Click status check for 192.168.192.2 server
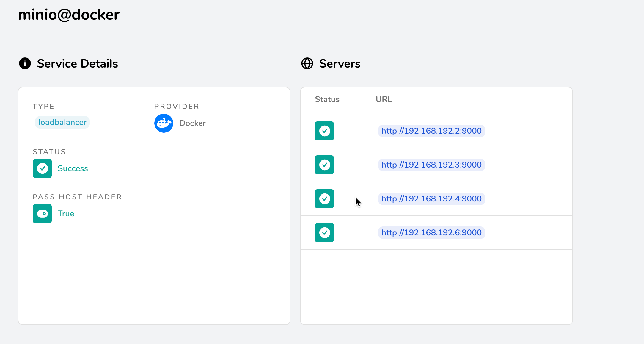This screenshot has width=644, height=344. pyautogui.click(x=324, y=131)
